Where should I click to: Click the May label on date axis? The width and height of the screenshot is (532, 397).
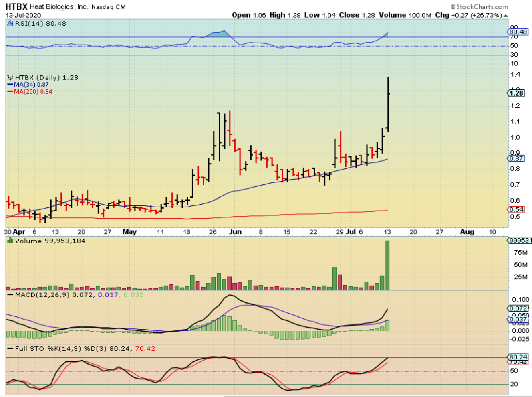[x=129, y=232]
